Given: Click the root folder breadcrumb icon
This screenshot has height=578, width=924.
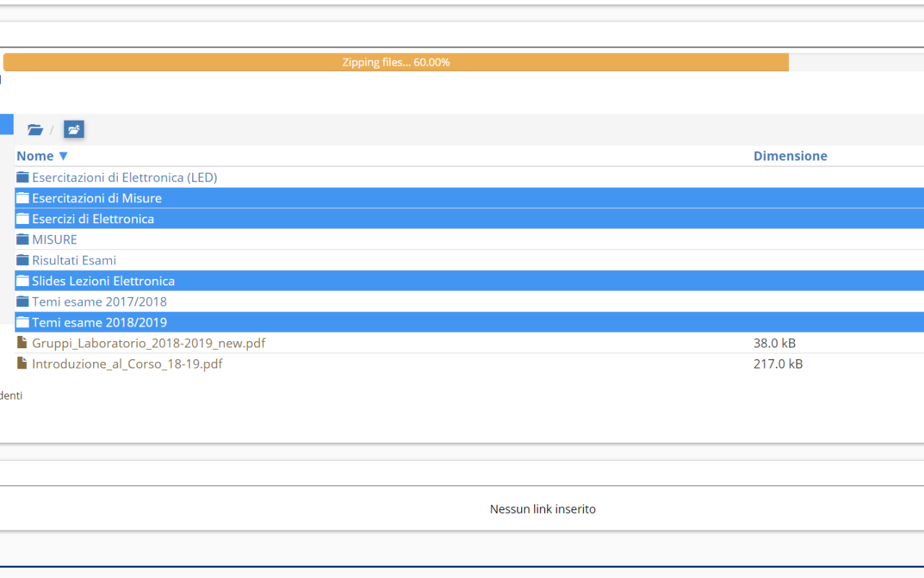Looking at the screenshot, I should coord(35,129).
